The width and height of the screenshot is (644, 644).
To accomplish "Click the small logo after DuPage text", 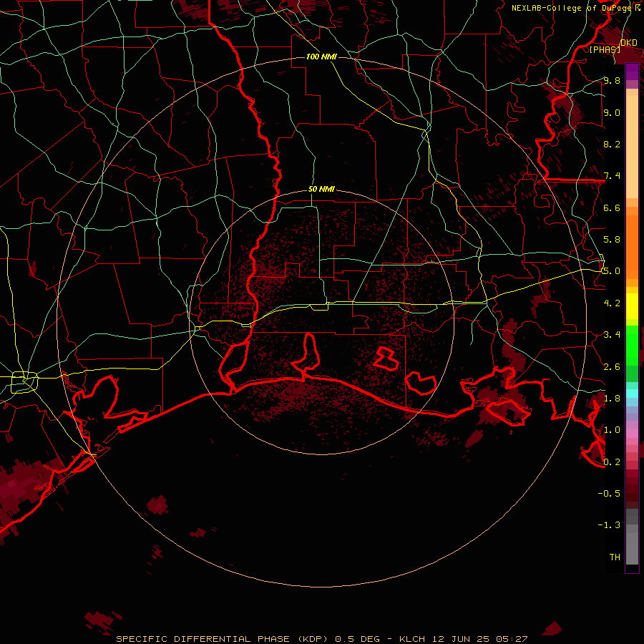I will (x=638, y=7).
